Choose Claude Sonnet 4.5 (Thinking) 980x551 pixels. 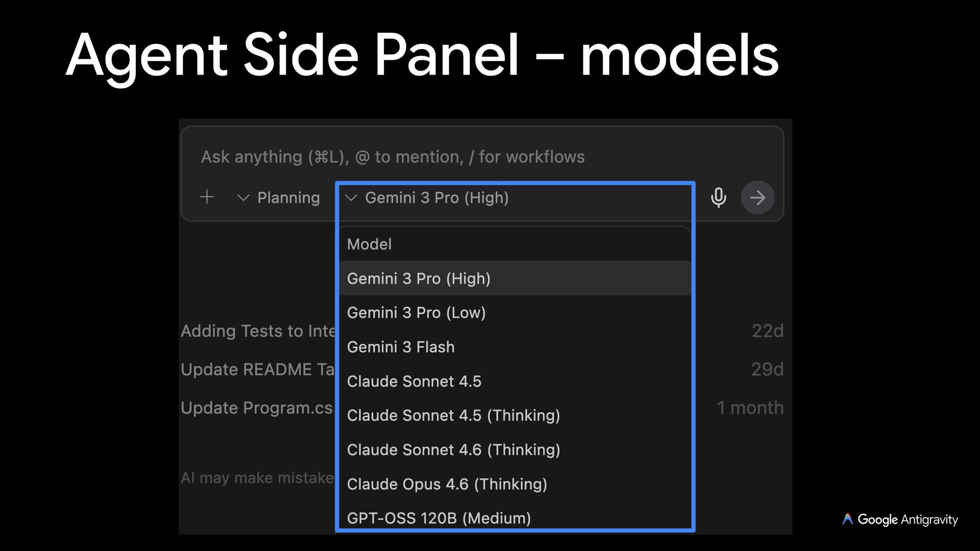click(453, 415)
